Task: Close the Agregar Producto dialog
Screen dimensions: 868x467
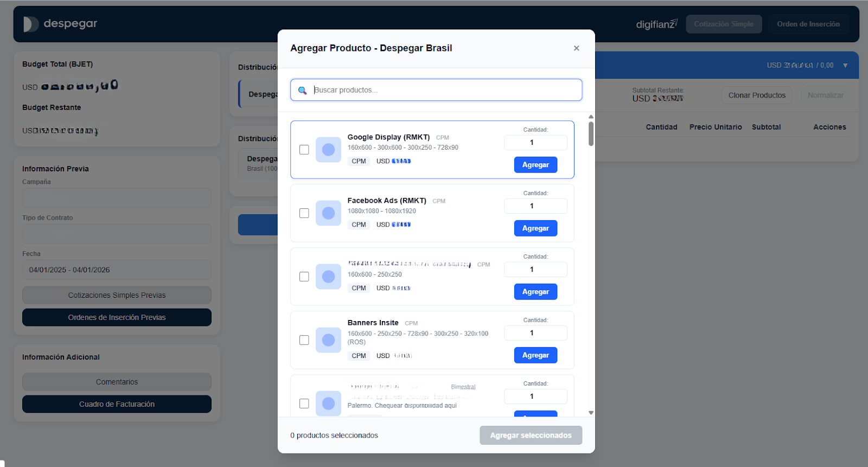Action: point(576,48)
